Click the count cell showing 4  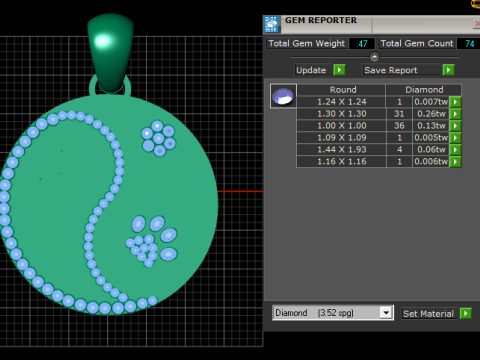[x=399, y=150]
